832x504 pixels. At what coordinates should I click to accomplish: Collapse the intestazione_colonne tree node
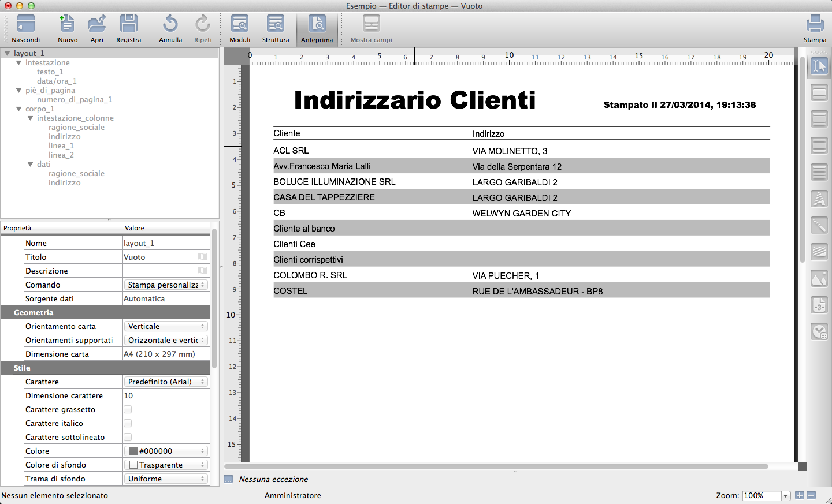[31, 118]
